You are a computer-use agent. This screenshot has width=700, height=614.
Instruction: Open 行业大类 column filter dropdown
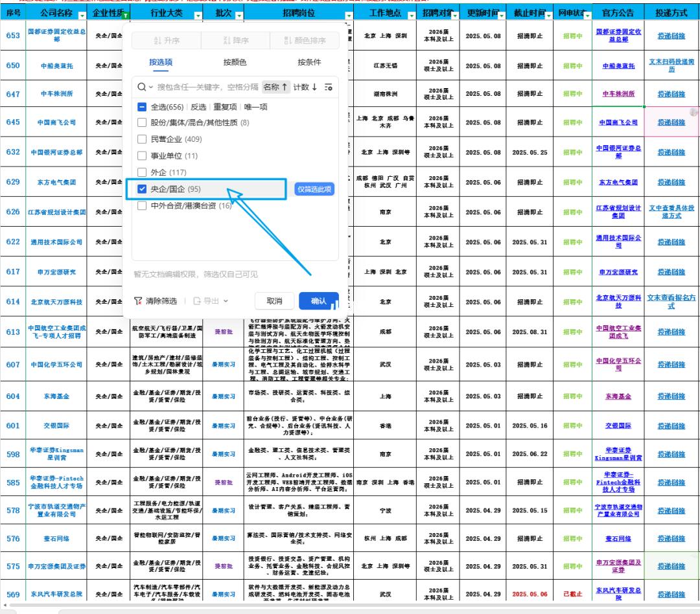click(x=198, y=16)
